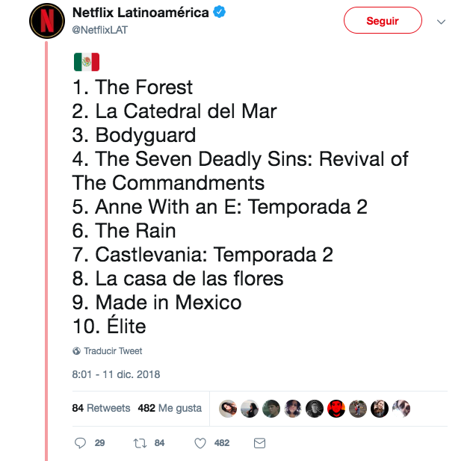Click the Mexican flag emoji

click(86, 62)
